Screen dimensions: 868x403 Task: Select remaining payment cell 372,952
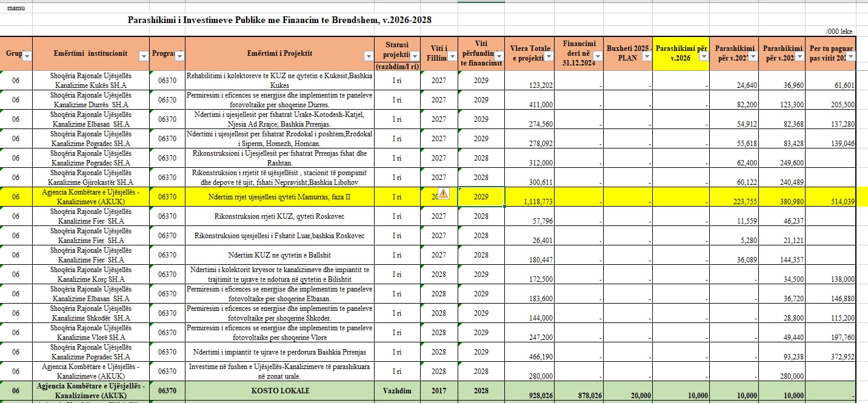[x=830, y=351]
